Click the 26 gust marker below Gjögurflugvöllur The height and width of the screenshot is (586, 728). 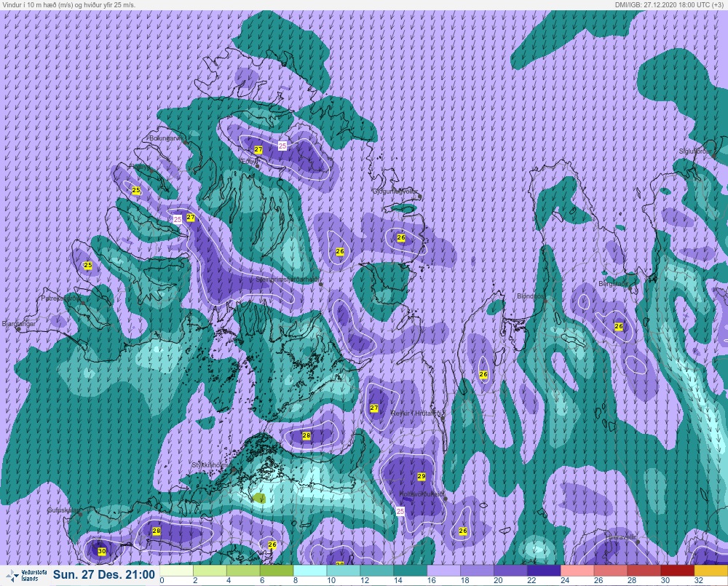400,237
